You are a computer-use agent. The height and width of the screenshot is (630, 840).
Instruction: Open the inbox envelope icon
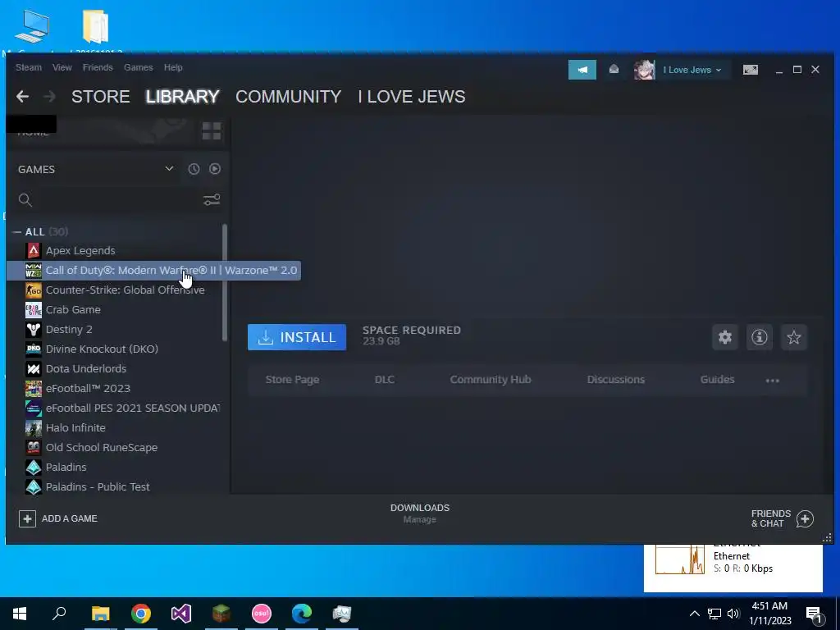614,70
